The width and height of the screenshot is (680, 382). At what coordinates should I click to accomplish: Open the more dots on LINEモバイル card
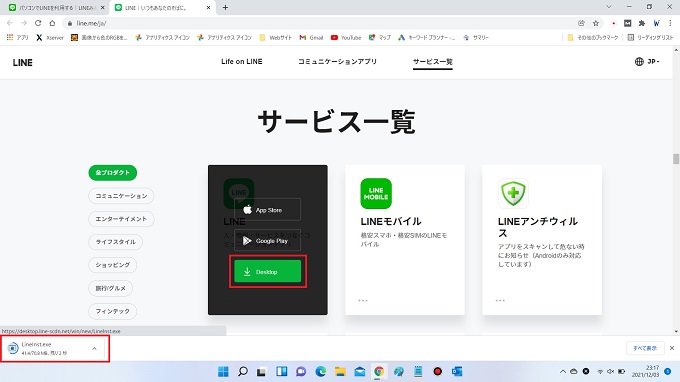363,300
